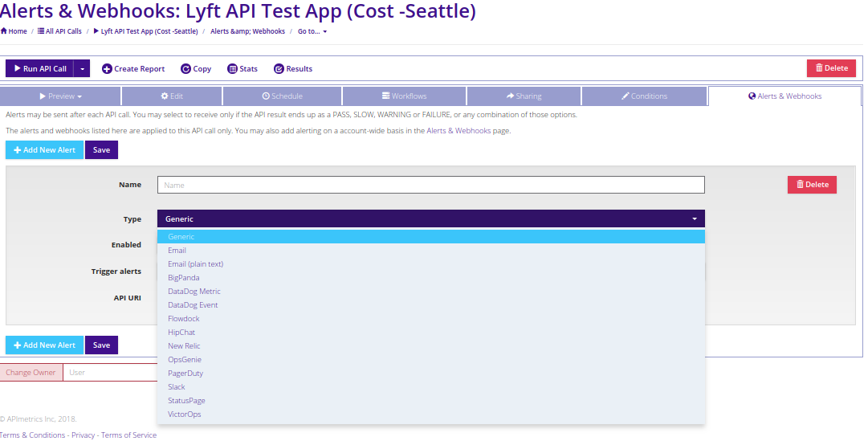This screenshot has height=445, width=868.
Task: Select Slack alert type
Action: coord(430,387)
